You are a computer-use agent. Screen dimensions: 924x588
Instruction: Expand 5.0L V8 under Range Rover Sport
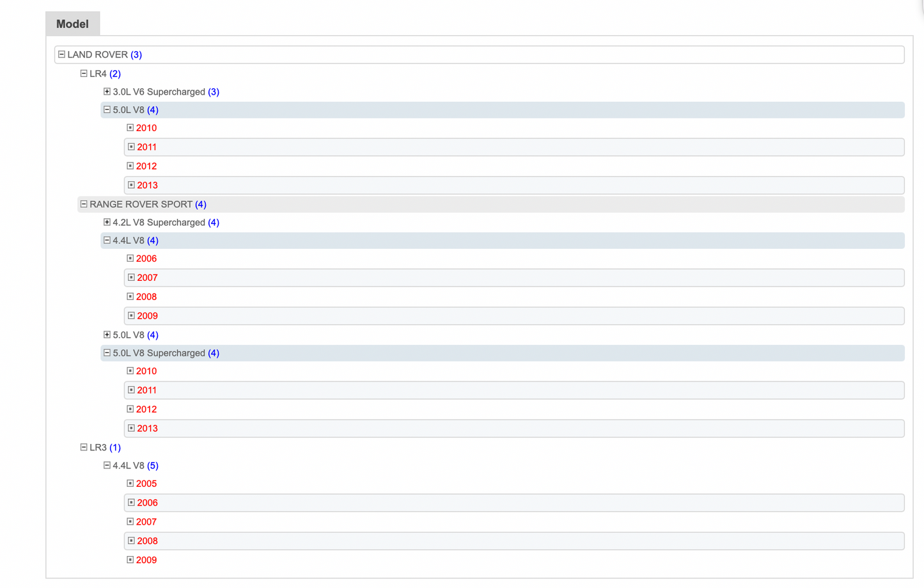click(107, 335)
